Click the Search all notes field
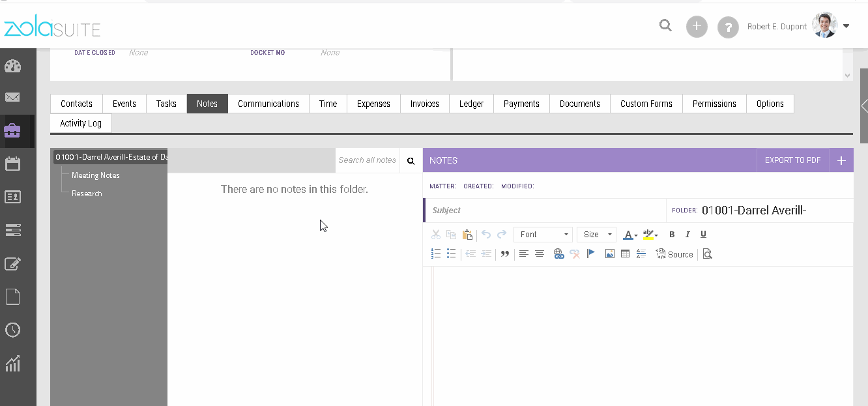This screenshot has width=868, height=406. [368, 160]
